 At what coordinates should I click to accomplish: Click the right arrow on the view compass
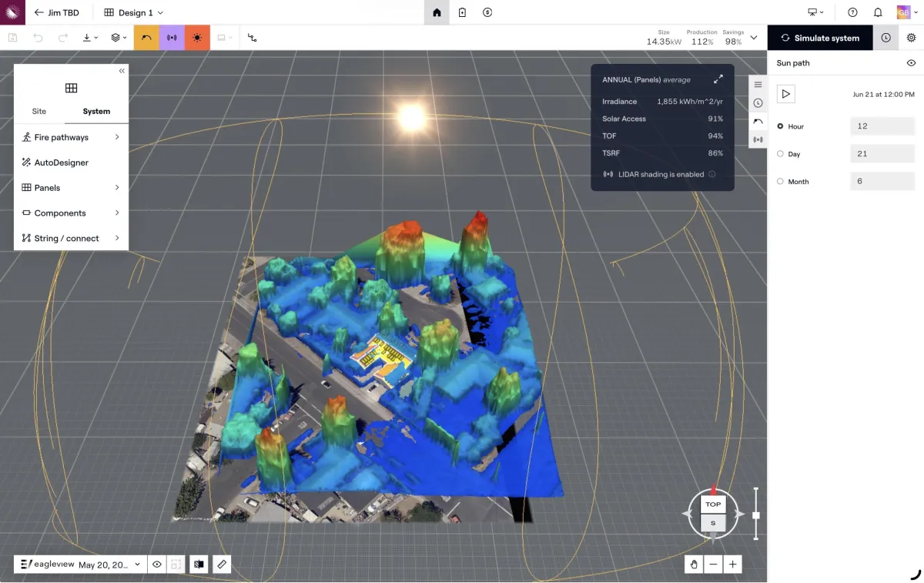point(740,514)
